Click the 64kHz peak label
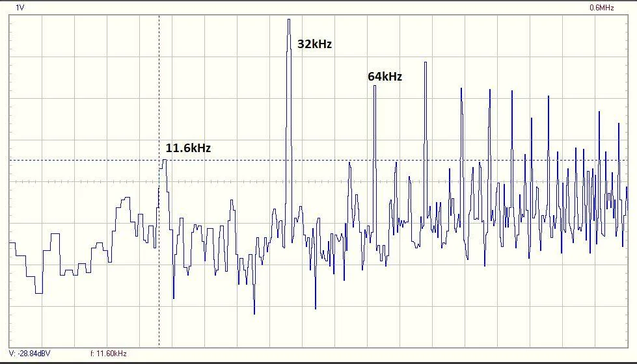This screenshot has width=637, height=364. (x=385, y=76)
